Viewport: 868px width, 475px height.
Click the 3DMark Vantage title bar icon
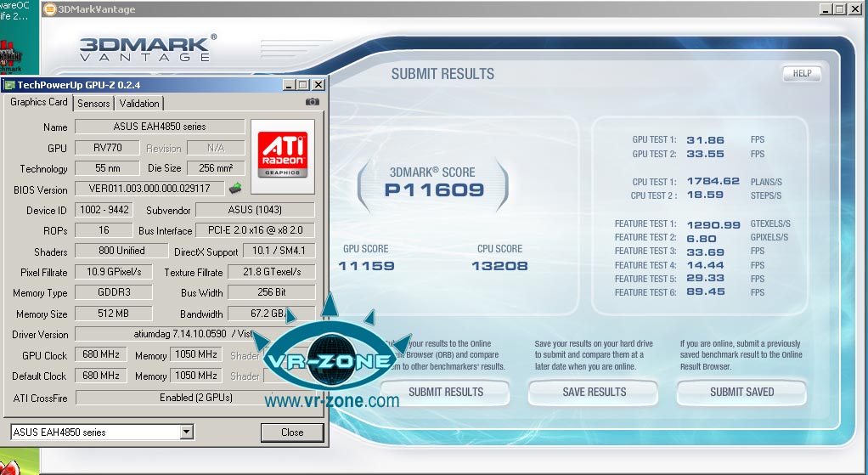click(50, 8)
